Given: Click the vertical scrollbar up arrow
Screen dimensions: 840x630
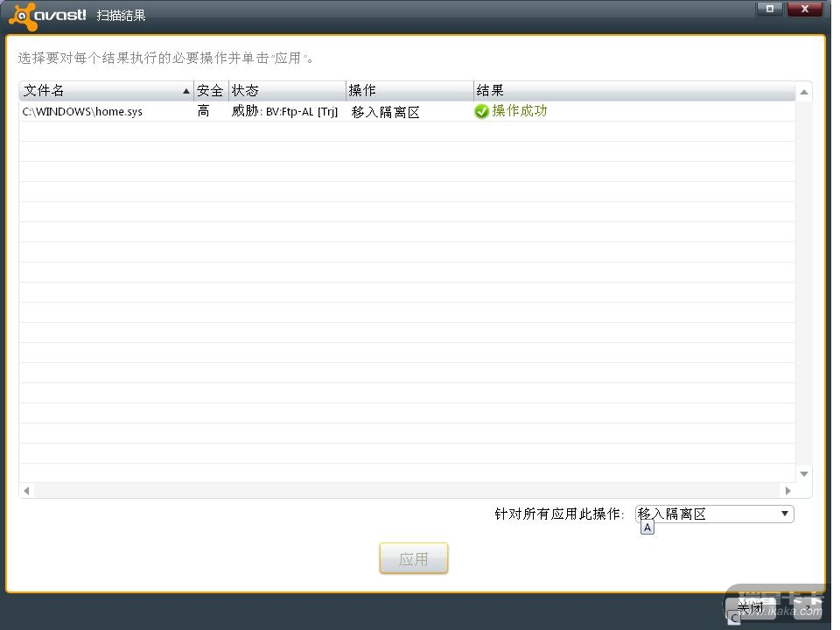Looking at the screenshot, I should [x=803, y=92].
